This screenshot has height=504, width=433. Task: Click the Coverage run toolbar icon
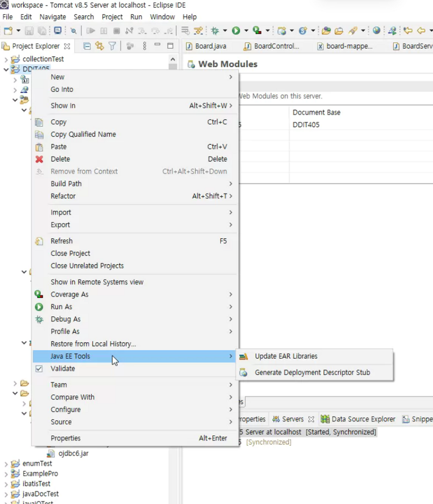click(257, 30)
